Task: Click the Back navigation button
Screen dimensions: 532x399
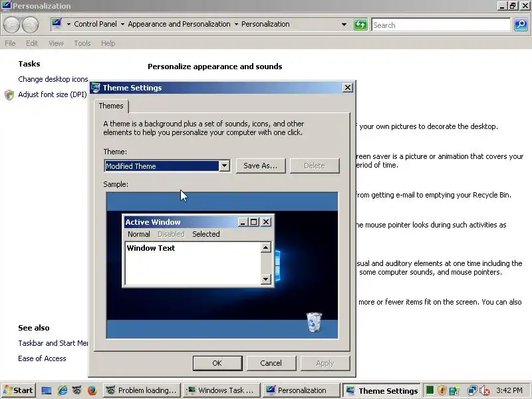Action: pos(11,25)
